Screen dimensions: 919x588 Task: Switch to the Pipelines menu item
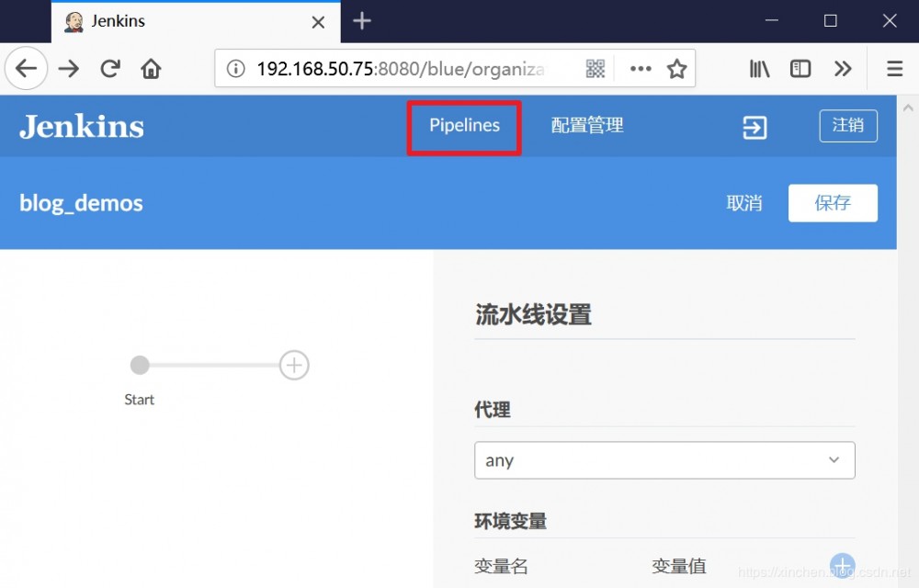(463, 126)
